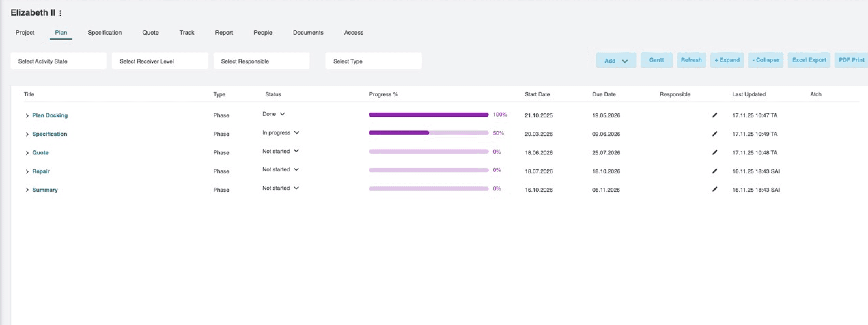Image resolution: width=868 pixels, height=325 pixels.
Task: Click the due date 09.06.2026
Action: click(x=606, y=134)
